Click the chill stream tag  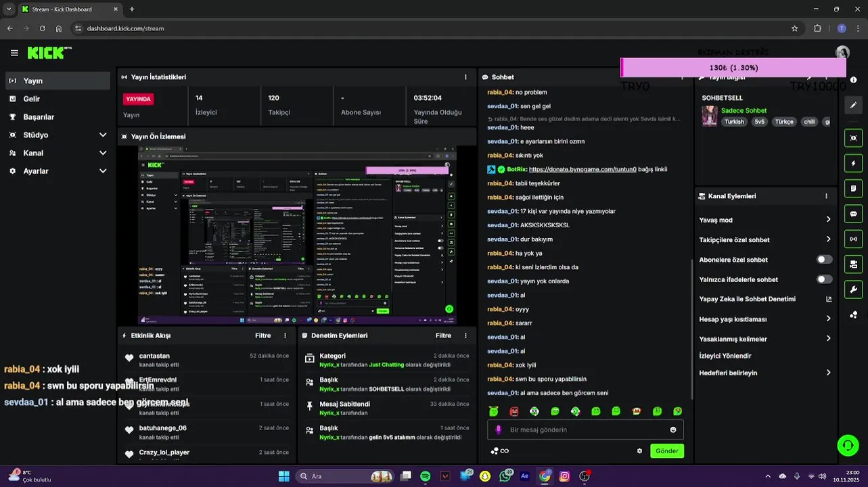coord(809,122)
